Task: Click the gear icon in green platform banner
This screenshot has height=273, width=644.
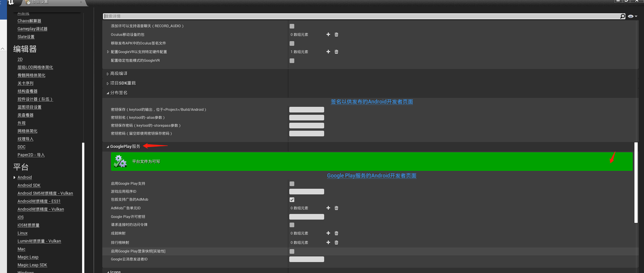Action: click(x=120, y=161)
